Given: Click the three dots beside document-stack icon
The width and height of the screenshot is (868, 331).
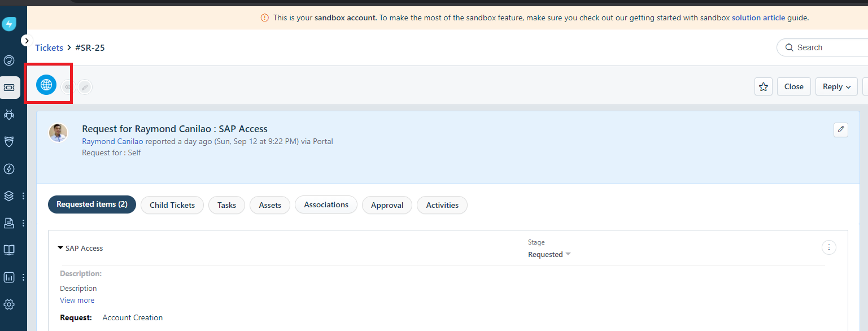Looking at the screenshot, I should (23, 223).
